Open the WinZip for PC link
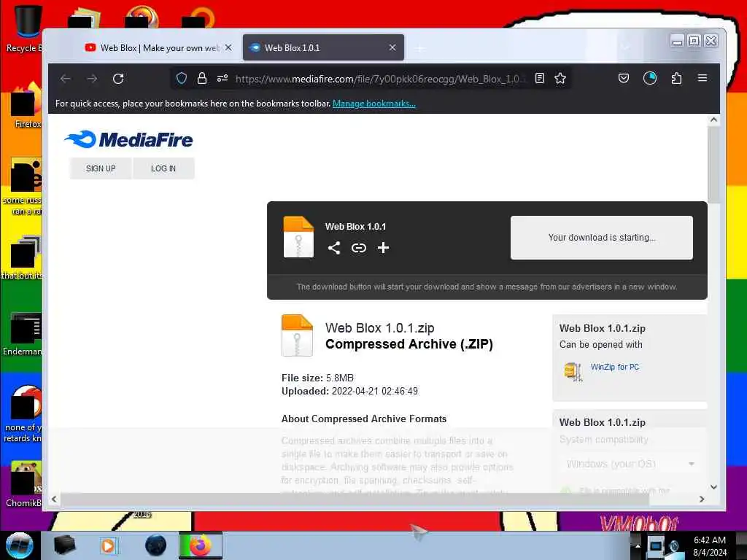 tap(614, 367)
